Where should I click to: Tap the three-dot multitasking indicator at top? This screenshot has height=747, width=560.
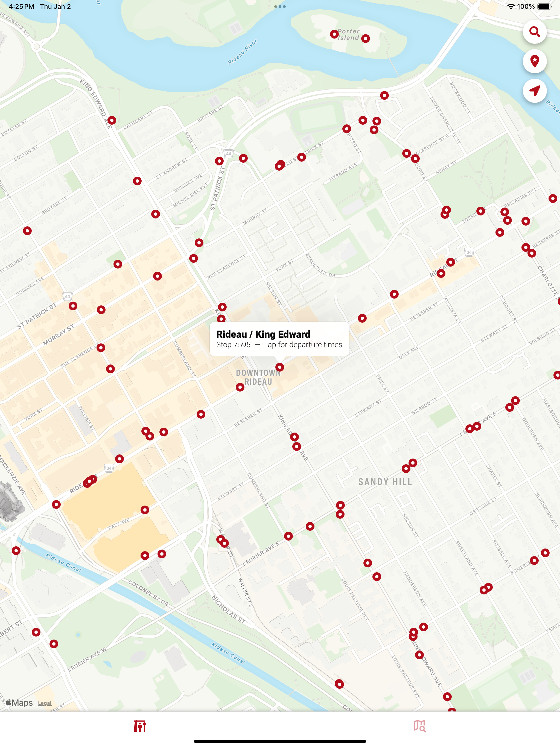(x=280, y=6)
